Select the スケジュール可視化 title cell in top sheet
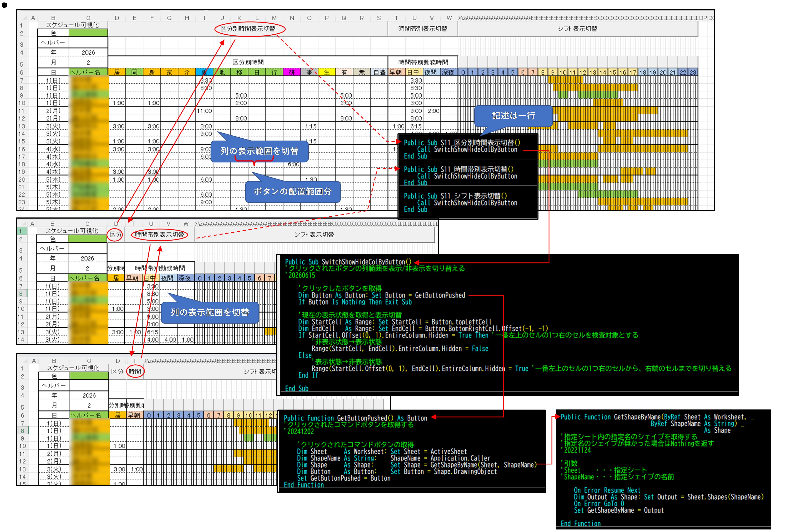Viewport: 797px width, 532px height. (x=73, y=25)
